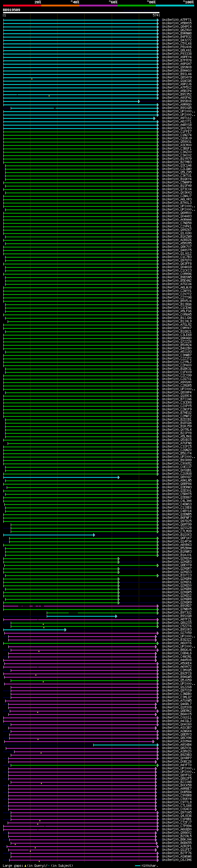197x868 pixels.
Task: Open the UniRef100_Q6Z9G0 hit label
Action: pos(177,30)
